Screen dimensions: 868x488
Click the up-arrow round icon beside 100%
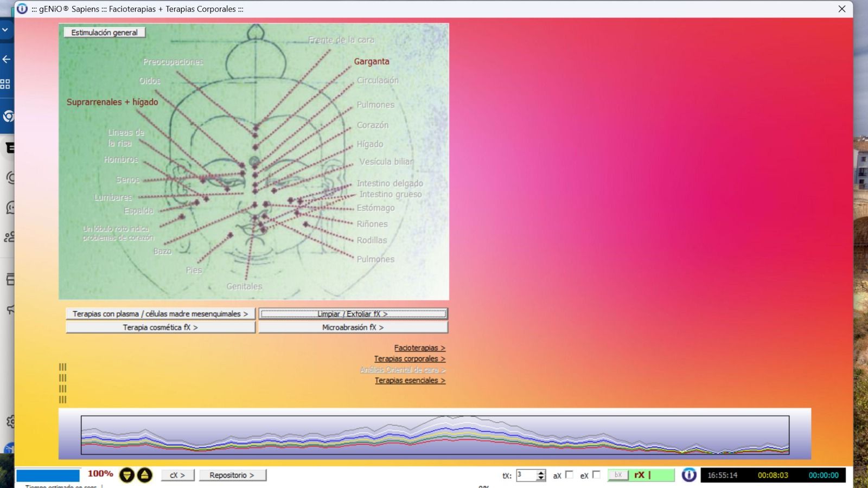coord(144,476)
